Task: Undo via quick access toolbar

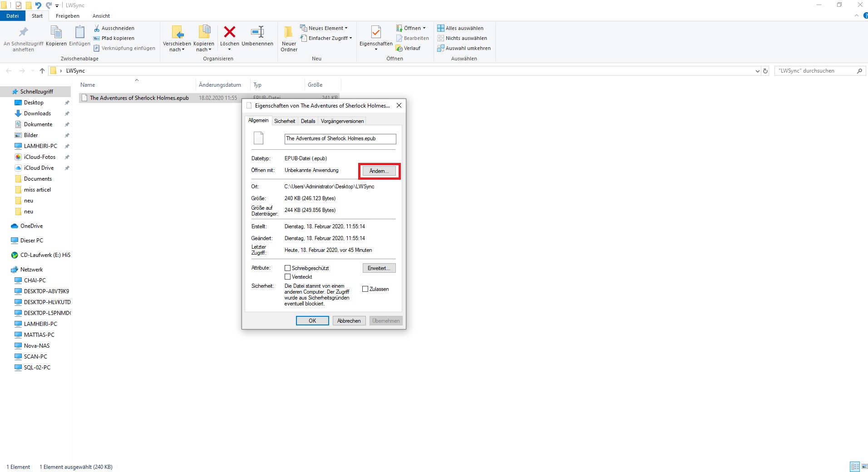Action: pos(38,5)
